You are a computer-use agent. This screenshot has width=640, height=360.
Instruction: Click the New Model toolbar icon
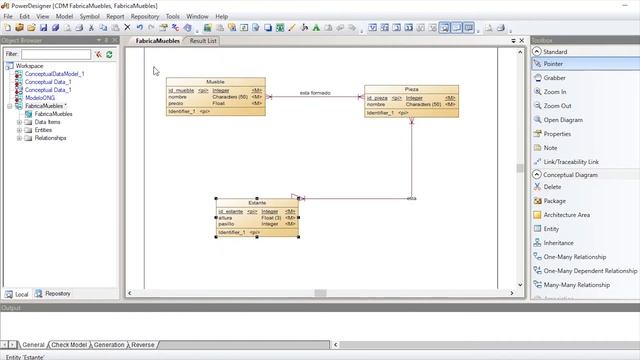coord(7,28)
